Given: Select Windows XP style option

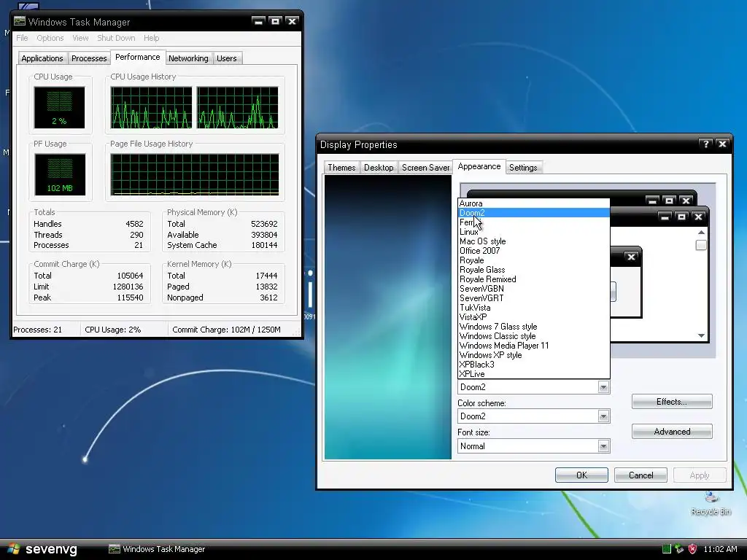Looking at the screenshot, I should pos(533,355).
